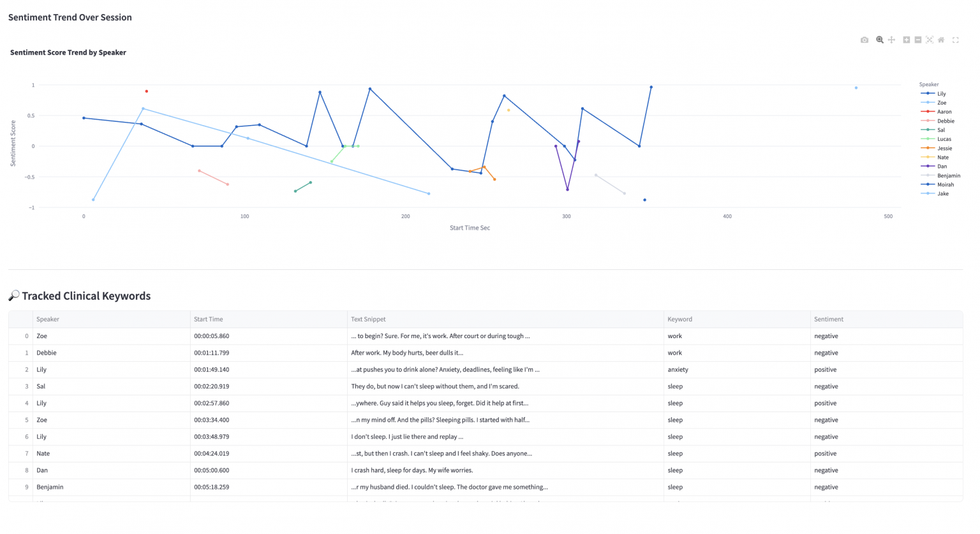The width and height of the screenshot is (980, 534).
Task: Reset axes with the home icon
Action: tap(941, 40)
